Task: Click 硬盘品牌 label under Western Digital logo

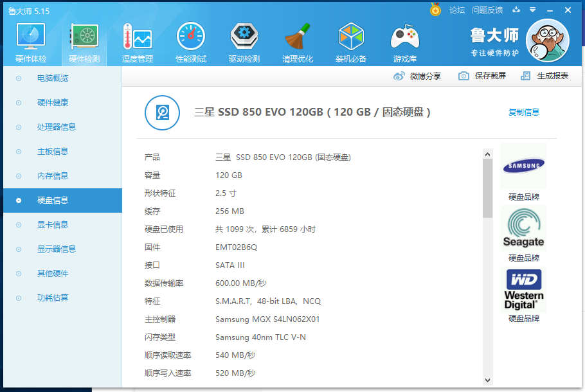Action: (524, 319)
